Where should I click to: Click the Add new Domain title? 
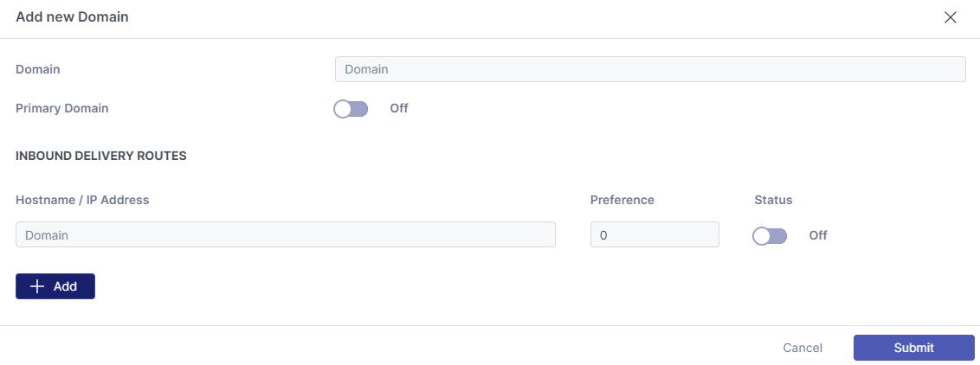[x=73, y=17]
